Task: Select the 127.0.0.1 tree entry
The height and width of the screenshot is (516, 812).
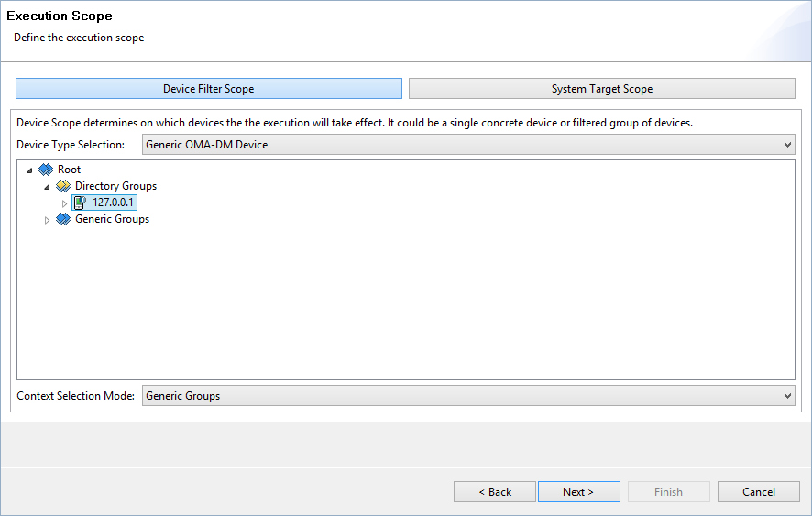Action: 113,203
